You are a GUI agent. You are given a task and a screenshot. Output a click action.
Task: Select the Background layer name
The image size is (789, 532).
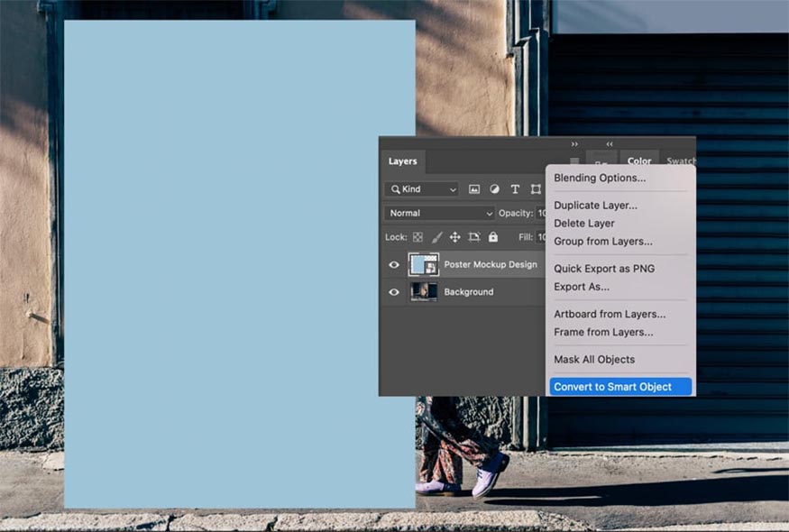469,292
